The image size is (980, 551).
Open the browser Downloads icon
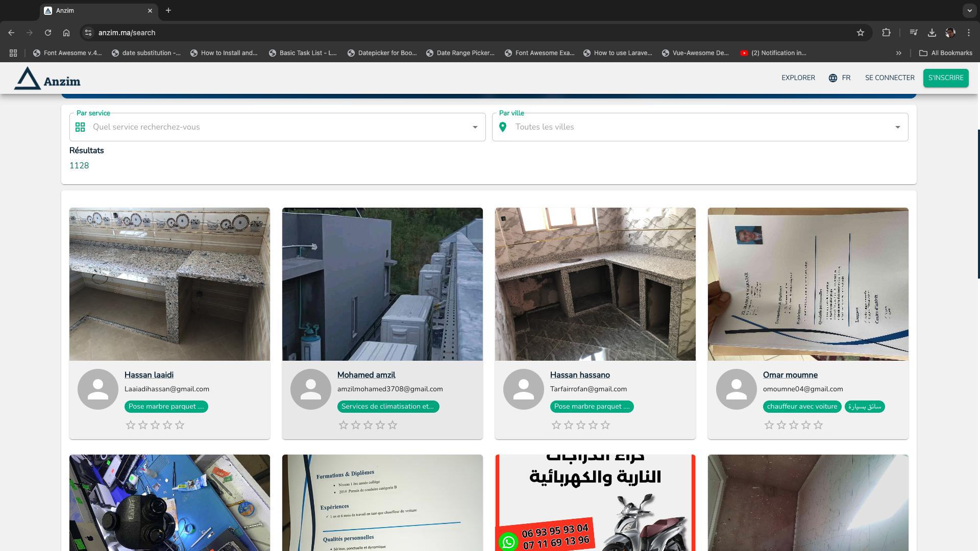click(x=932, y=32)
